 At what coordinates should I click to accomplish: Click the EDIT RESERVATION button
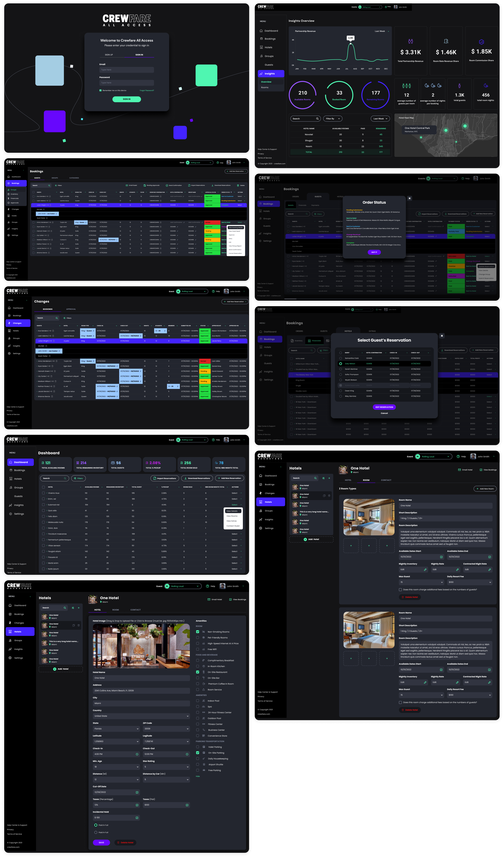pyautogui.click(x=384, y=407)
